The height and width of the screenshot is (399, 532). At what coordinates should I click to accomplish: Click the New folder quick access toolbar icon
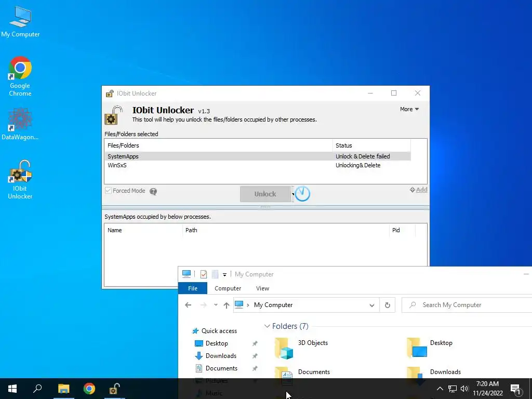pos(215,274)
